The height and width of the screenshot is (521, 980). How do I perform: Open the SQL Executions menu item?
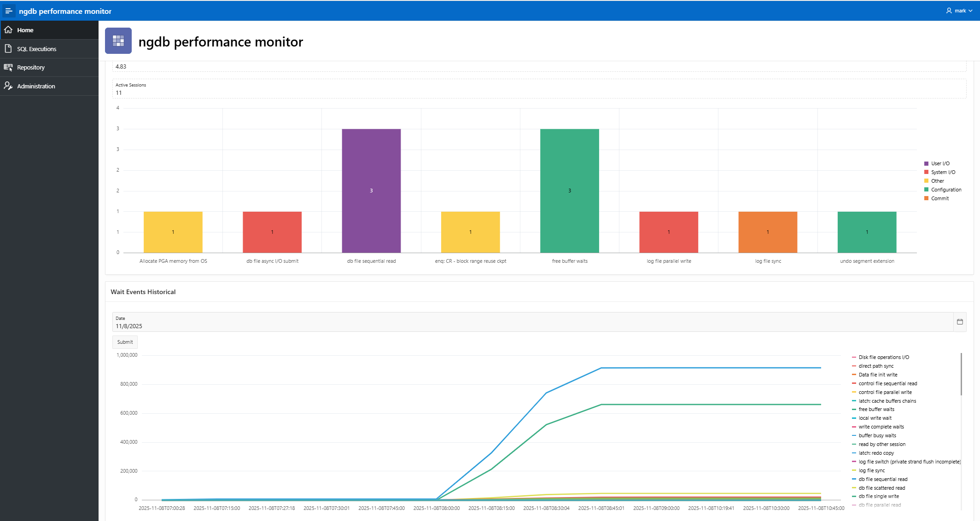point(37,49)
